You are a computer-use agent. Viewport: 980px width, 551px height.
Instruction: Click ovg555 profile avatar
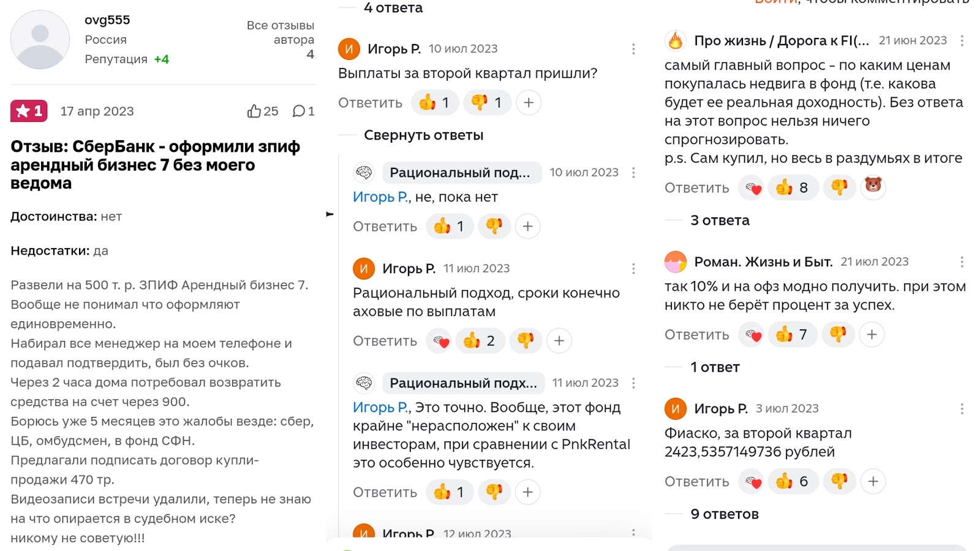tap(40, 40)
